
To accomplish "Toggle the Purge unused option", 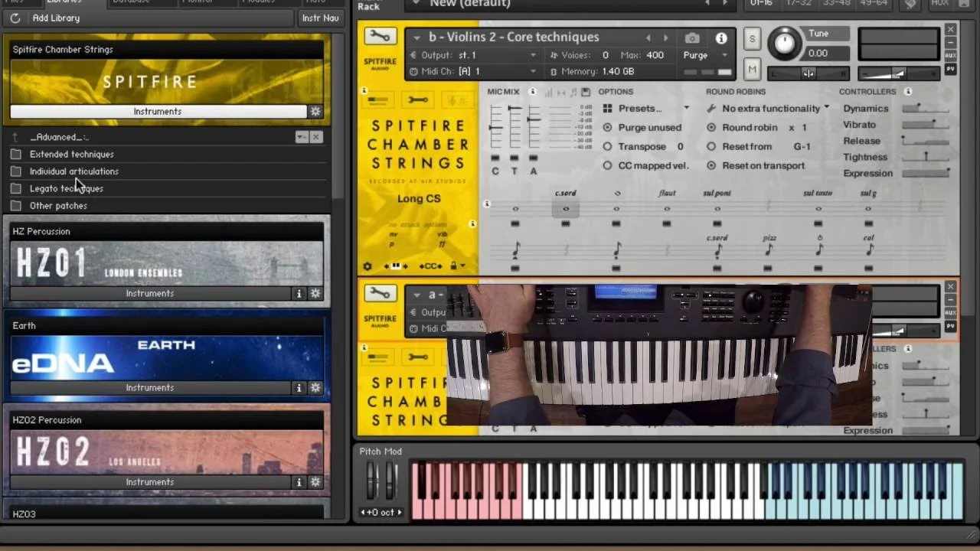I will pos(607,128).
